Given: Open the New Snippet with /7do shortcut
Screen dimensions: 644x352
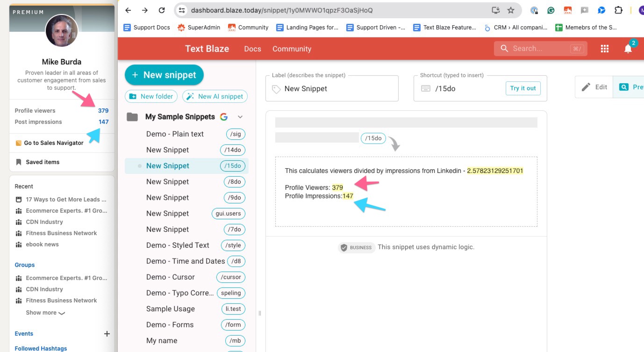Looking at the screenshot, I should 186,230.
